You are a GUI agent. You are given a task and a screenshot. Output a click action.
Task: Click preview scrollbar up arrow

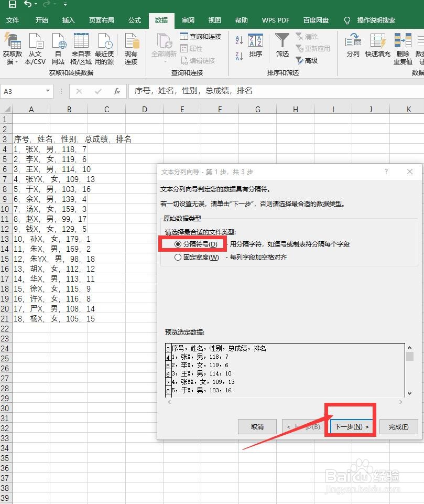point(409,348)
